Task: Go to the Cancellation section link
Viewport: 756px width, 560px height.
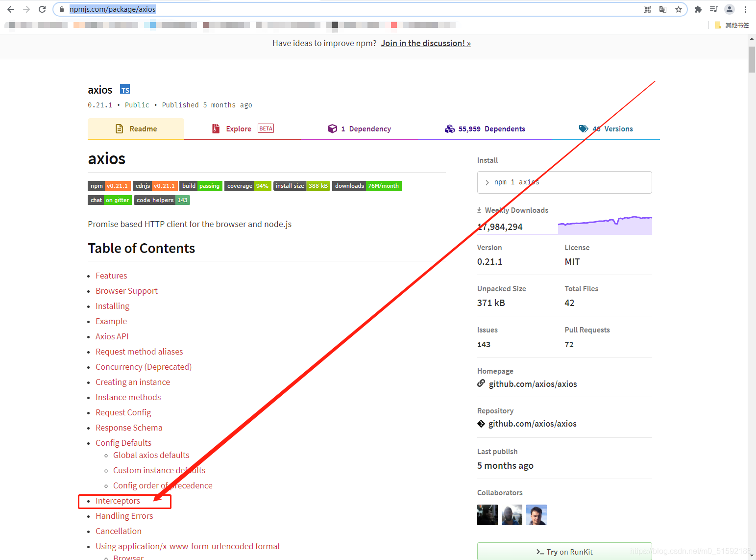Action: pyautogui.click(x=119, y=531)
